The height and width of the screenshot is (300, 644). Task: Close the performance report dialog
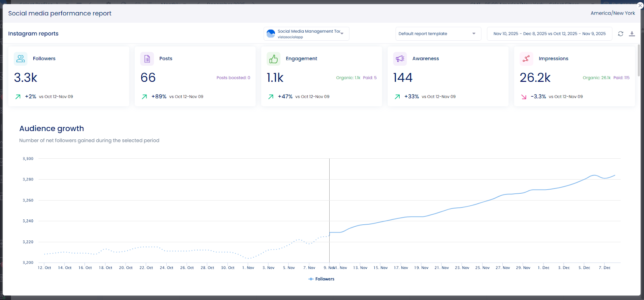[x=640, y=5]
